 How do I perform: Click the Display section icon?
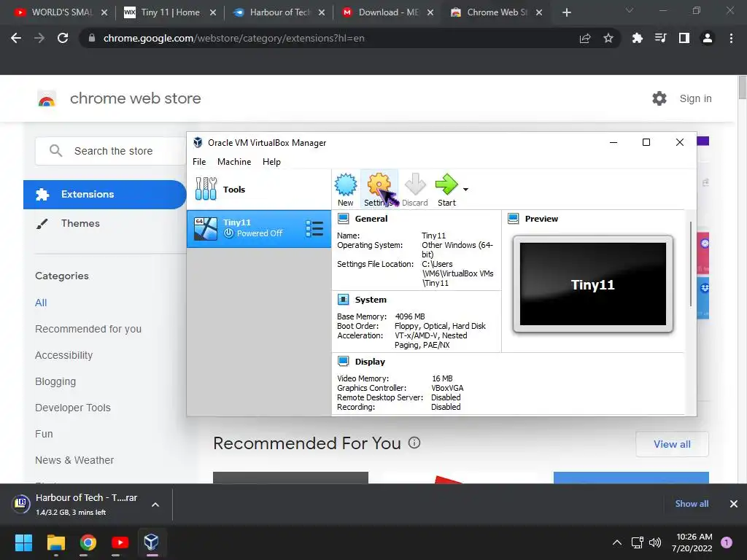[x=343, y=362]
